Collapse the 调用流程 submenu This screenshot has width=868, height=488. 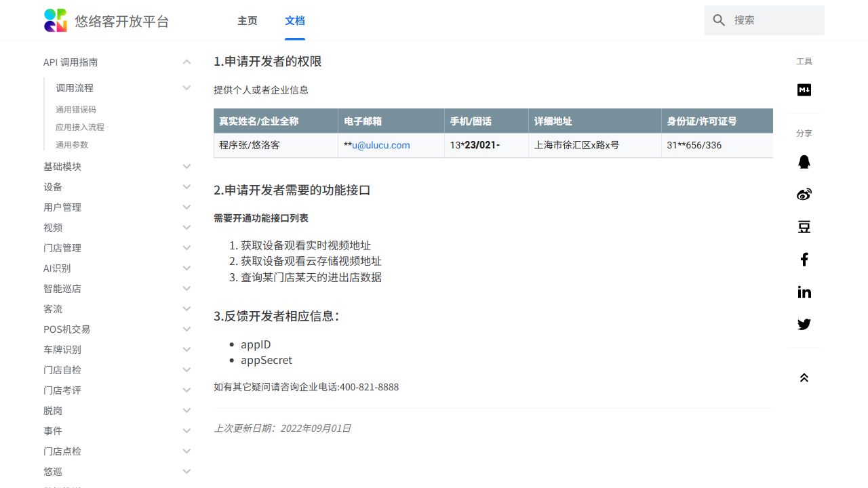186,88
